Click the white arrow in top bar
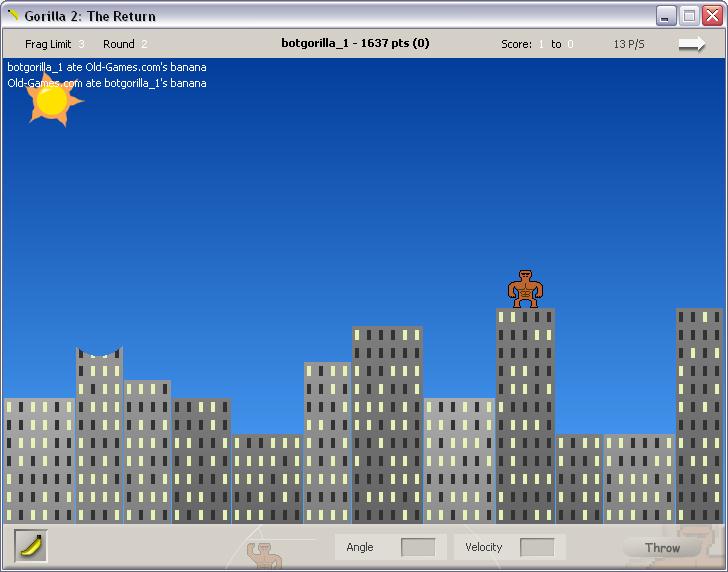 click(692, 44)
